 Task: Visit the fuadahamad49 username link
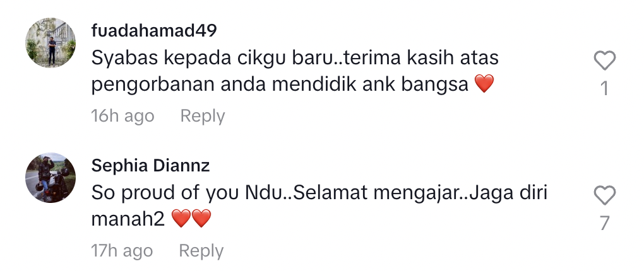pyautogui.click(x=154, y=31)
